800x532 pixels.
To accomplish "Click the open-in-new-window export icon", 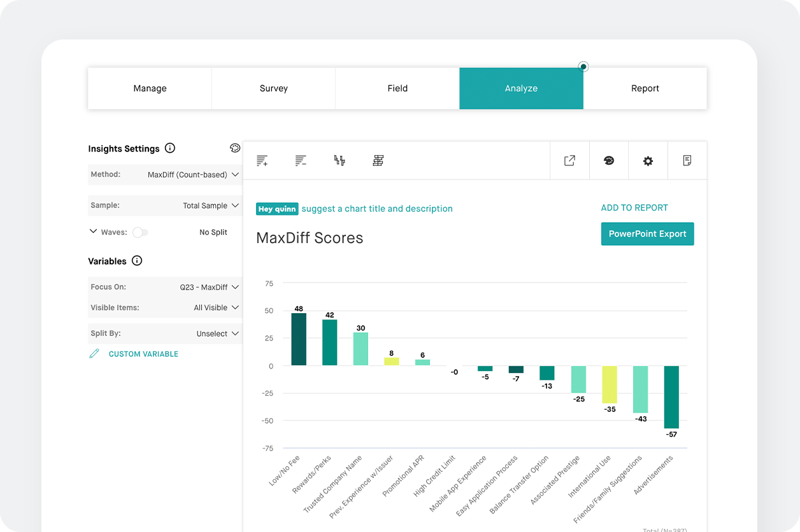I will click(x=570, y=160).
